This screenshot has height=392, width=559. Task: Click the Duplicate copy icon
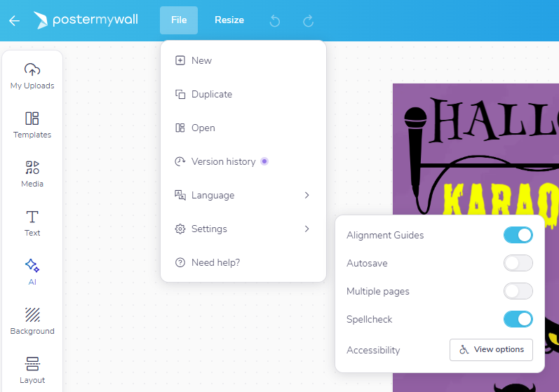tap(180, 94)
